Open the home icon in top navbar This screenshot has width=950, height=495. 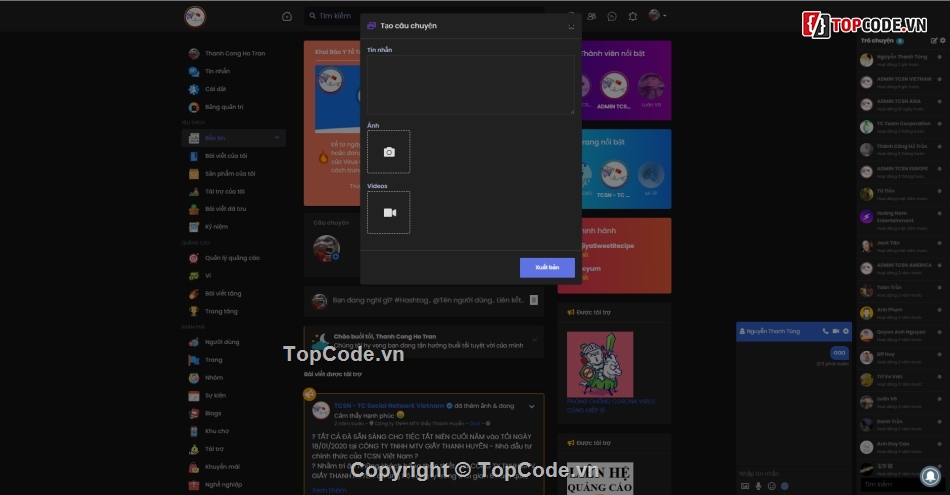click(287, 16)
